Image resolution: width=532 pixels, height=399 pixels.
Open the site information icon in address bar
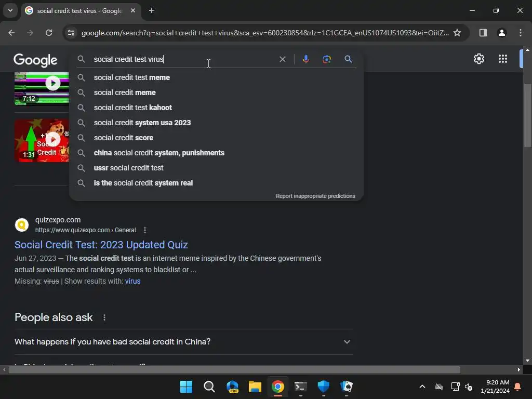(71, 33)
